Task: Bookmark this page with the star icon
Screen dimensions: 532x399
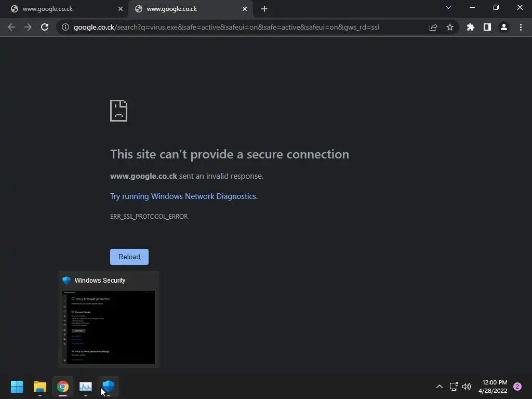Action: coord(450,27)
